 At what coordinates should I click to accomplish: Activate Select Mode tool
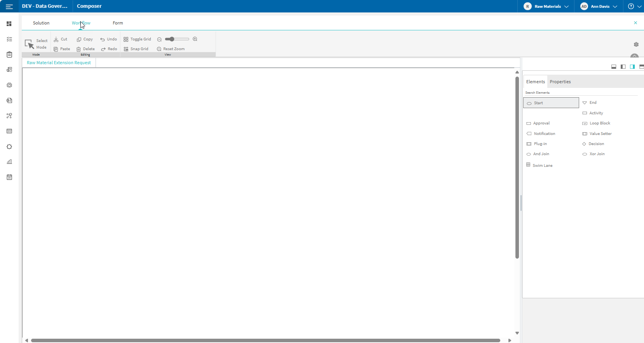[x=36, y=44]
